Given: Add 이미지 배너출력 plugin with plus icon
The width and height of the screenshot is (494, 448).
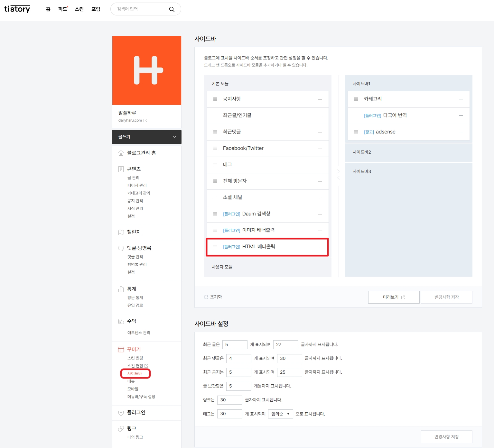Looking at the screenshot, I should [320, 231].
